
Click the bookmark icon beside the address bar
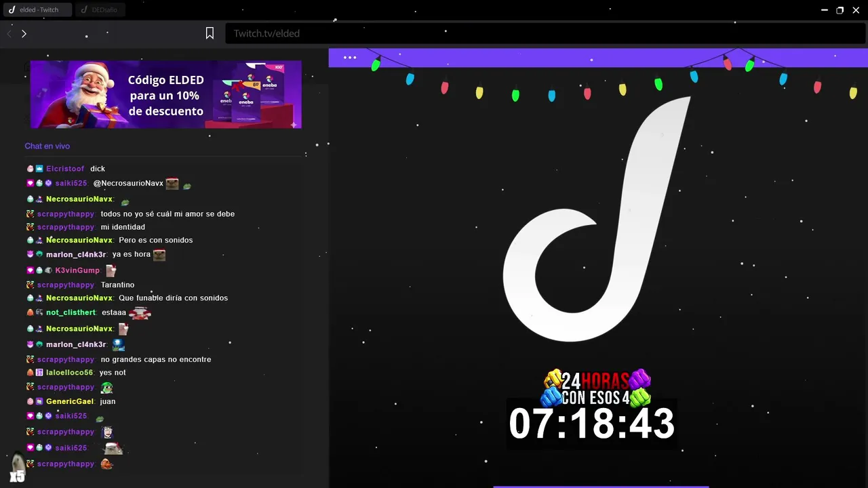(x=210, y=33)
